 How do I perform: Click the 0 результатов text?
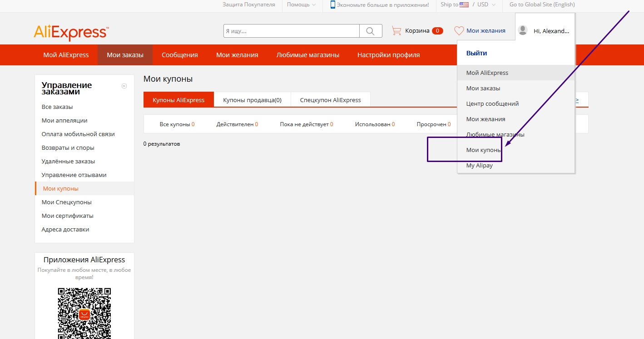[x=162, y=144]
